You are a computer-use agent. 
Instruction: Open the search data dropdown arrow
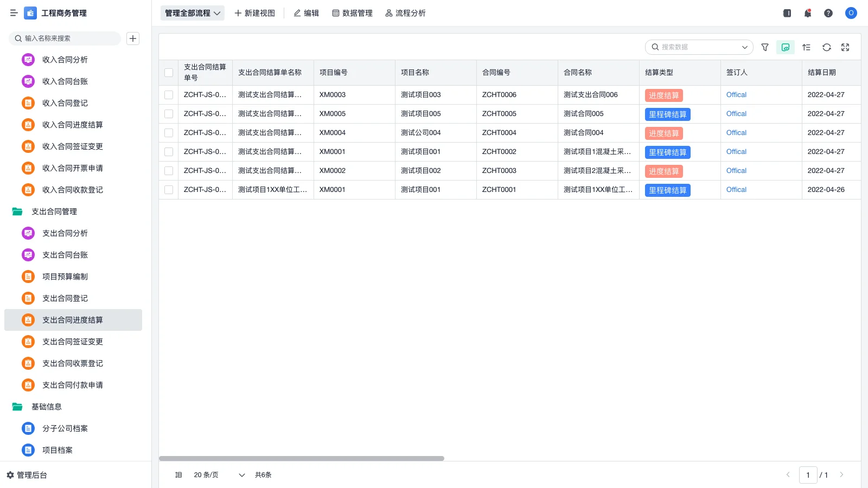click(x=744, y=47)
